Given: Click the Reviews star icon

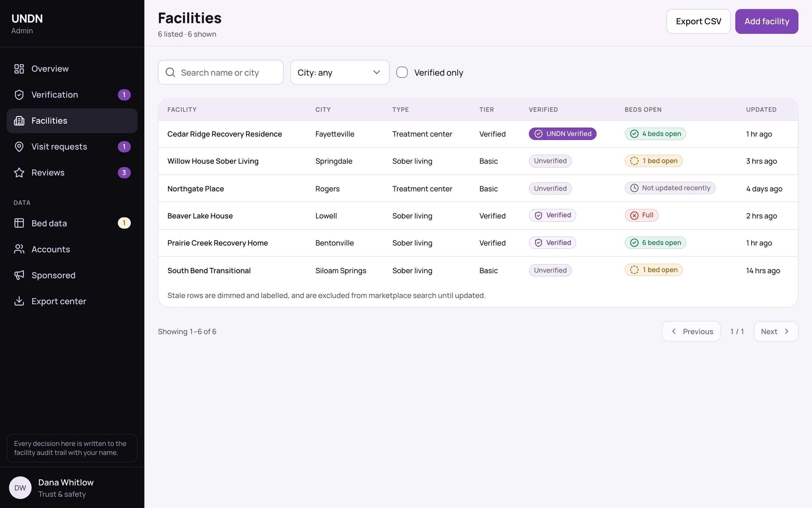Looking at the screenshot, I should point(19,173).
